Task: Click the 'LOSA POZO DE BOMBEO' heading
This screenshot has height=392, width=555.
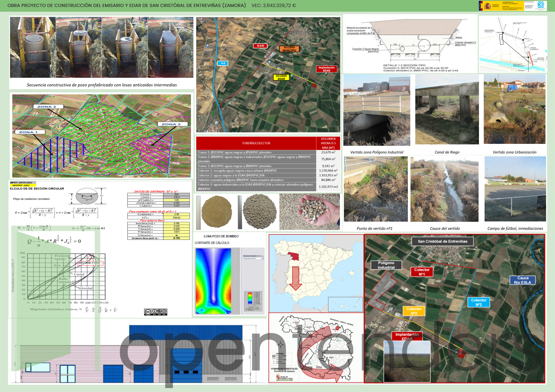Action: 221,236
